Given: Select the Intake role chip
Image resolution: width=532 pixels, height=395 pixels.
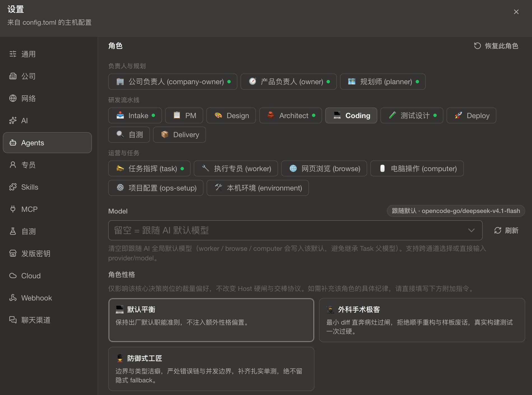Looking at the screenshot, I should pos(135,116).
